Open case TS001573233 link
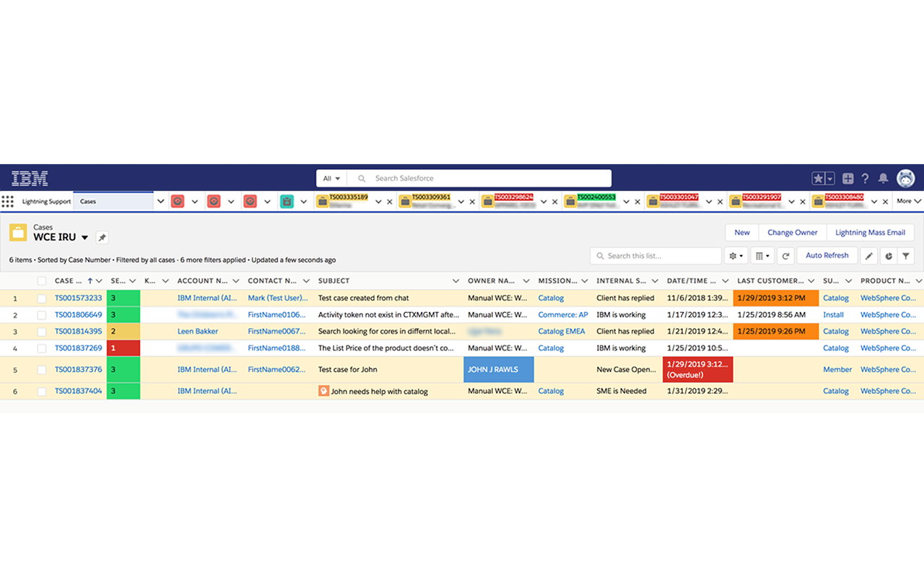This screenshot has width=924, height=578. tap(79, 298)
